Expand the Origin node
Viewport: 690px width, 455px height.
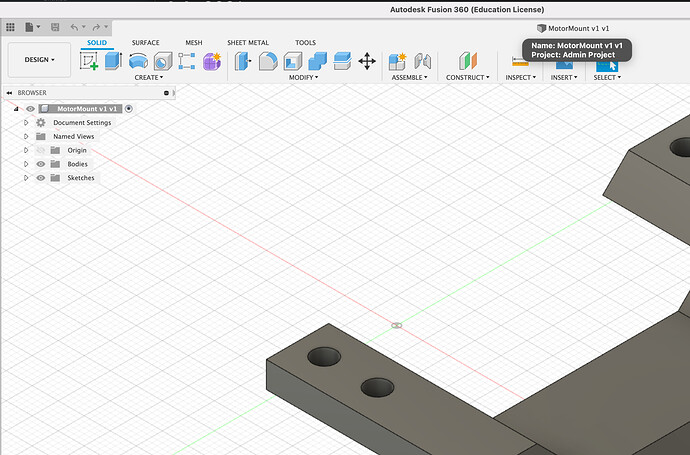coord(26,150)
